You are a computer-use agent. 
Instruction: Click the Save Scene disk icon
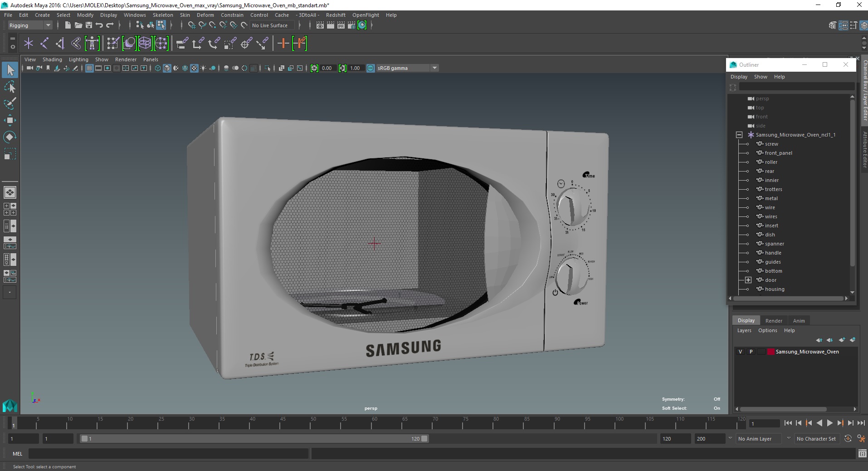click(88, 25)
